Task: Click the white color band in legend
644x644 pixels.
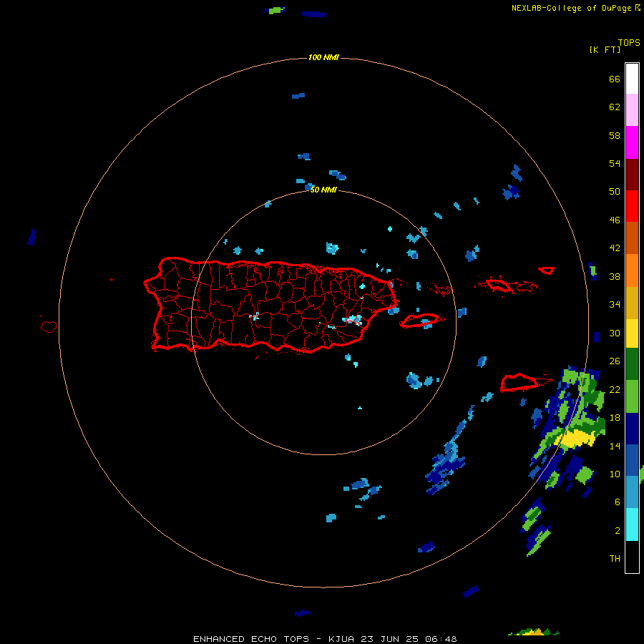Action: [632, 79]
